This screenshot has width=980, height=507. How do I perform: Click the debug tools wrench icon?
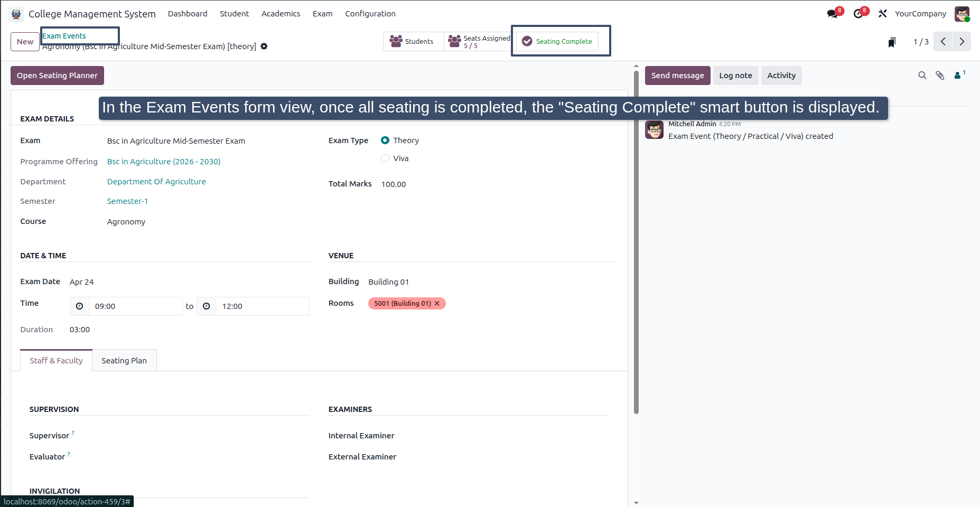tap(883, 14)
